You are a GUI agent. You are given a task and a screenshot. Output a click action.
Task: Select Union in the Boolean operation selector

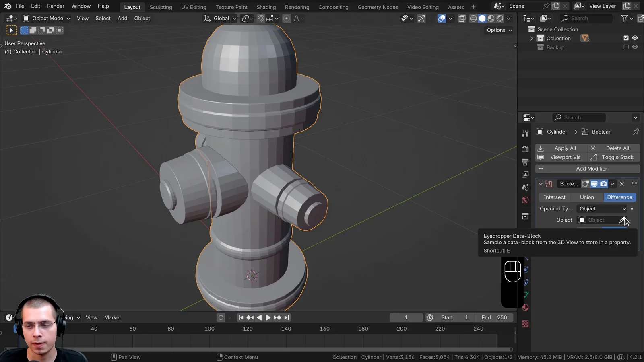point(587,197)
